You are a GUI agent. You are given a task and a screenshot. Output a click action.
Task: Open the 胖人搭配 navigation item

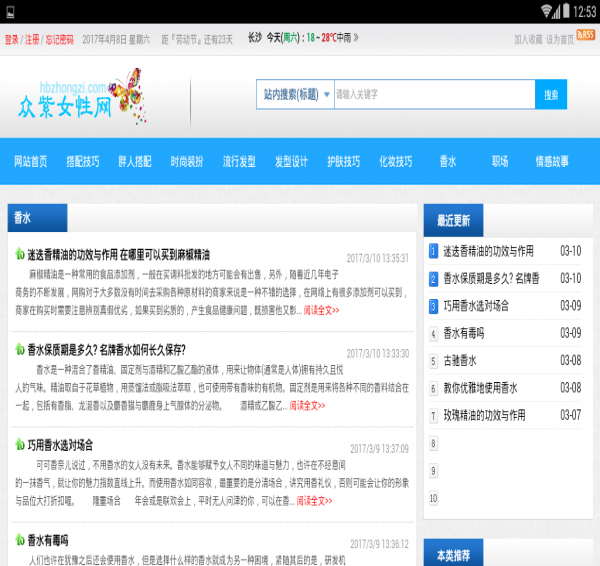[x=135, y=161]
